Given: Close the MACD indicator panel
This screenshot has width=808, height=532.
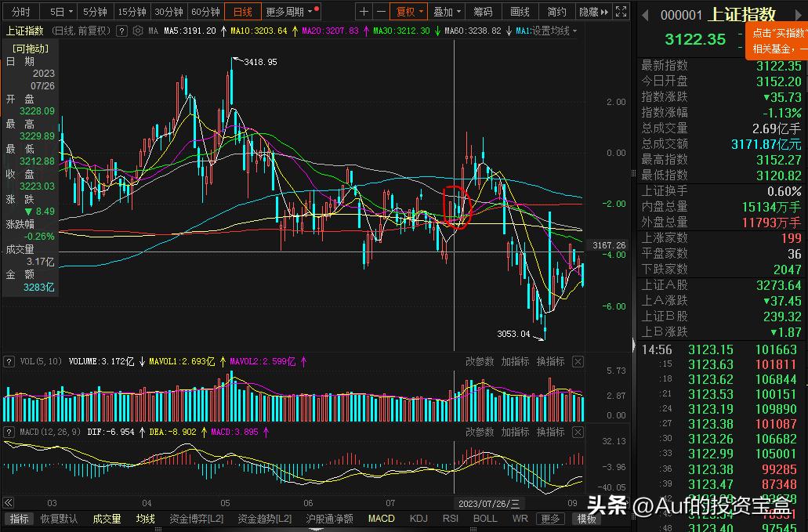Looking at the screenshot, I should (x=578, y=432).
